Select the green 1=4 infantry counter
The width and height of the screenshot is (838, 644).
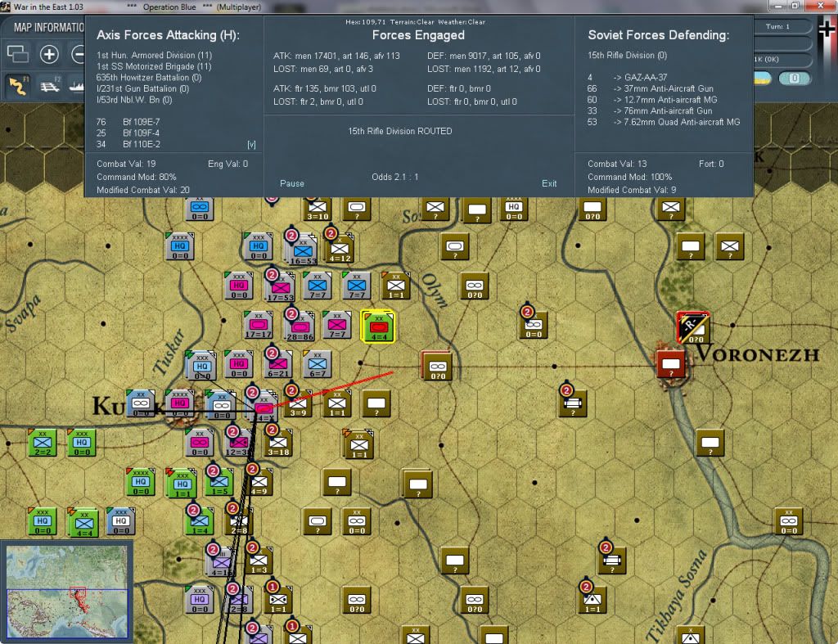(200, 521)
